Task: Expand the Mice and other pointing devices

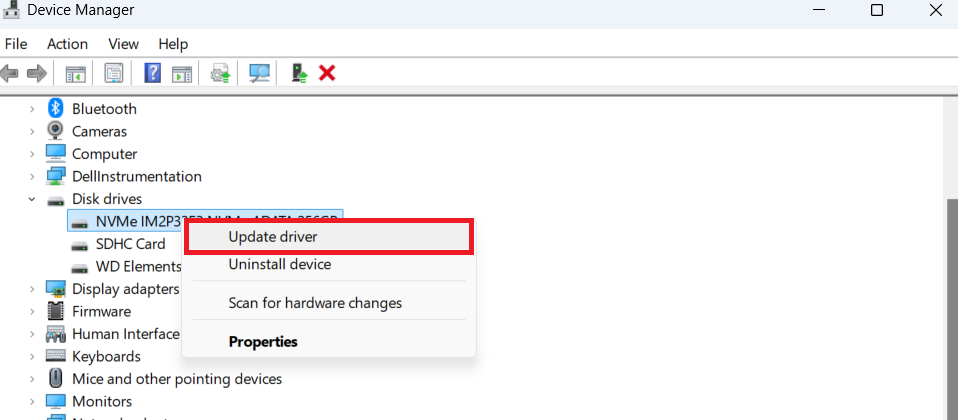Action: (32, 379)
